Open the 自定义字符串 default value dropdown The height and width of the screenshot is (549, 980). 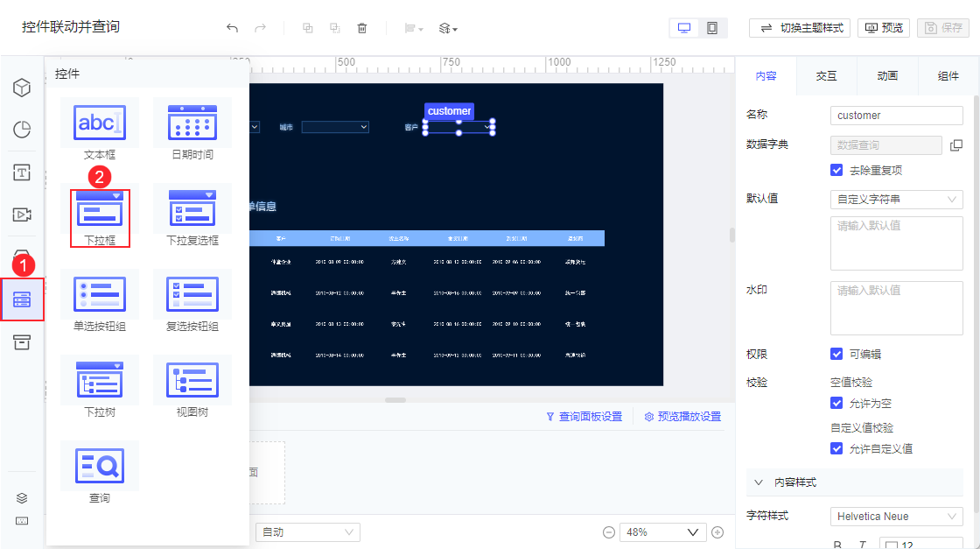(x=896, y=200)
